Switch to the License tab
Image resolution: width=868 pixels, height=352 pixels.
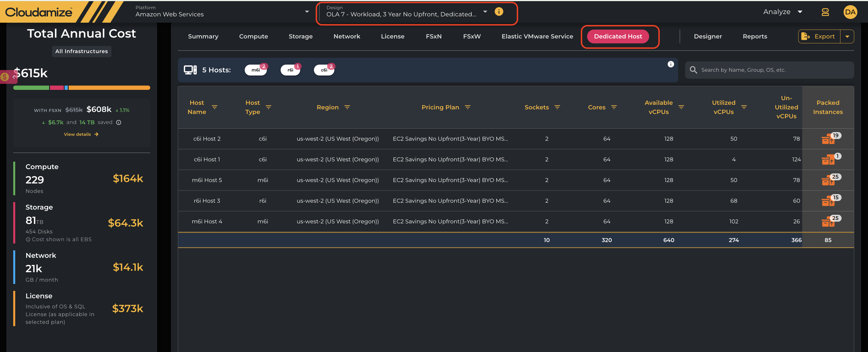coord(393,36)
